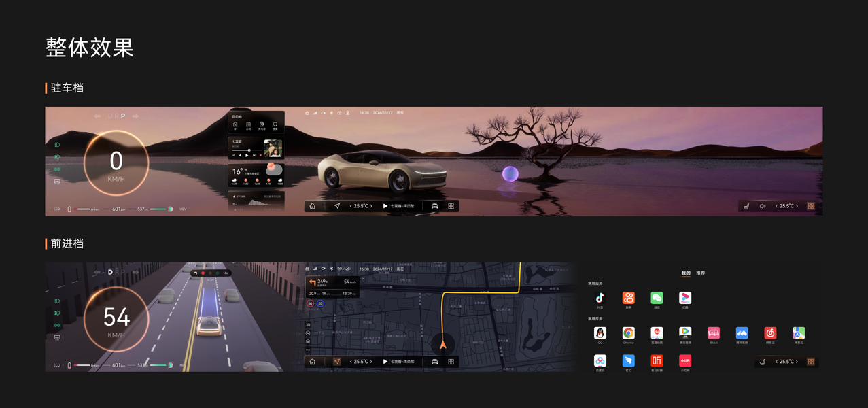Launch the DingTalk (钉钉) app
This screenshot has width=868, height=408.
click(629, 360)
